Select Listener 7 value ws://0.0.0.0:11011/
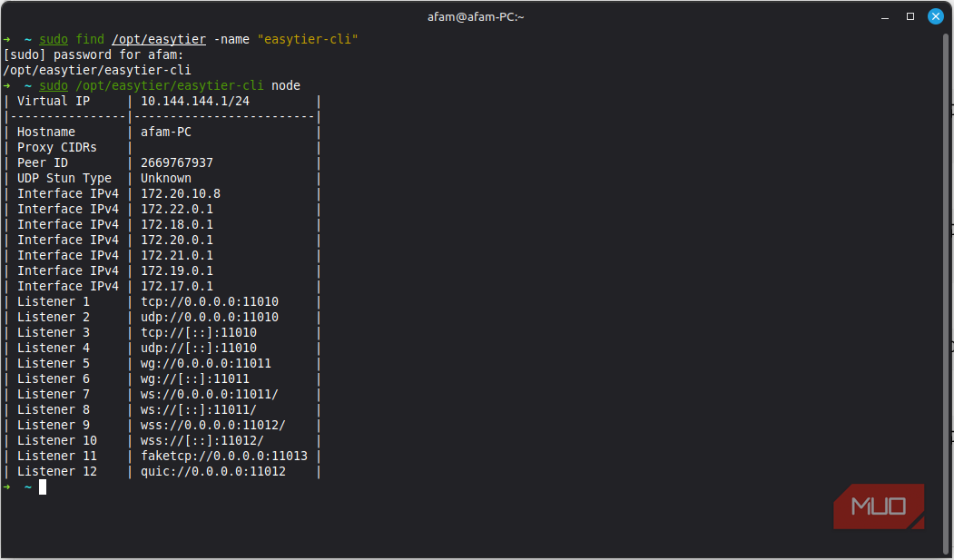Viewport: 954px width, 560px height. click(x=210, y=395)
